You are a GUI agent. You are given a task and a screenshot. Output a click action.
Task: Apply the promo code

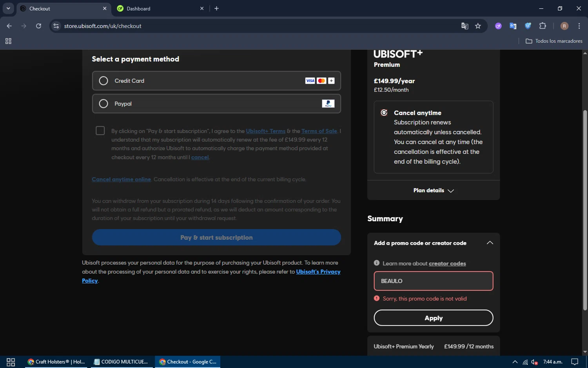tap(434, 318)
